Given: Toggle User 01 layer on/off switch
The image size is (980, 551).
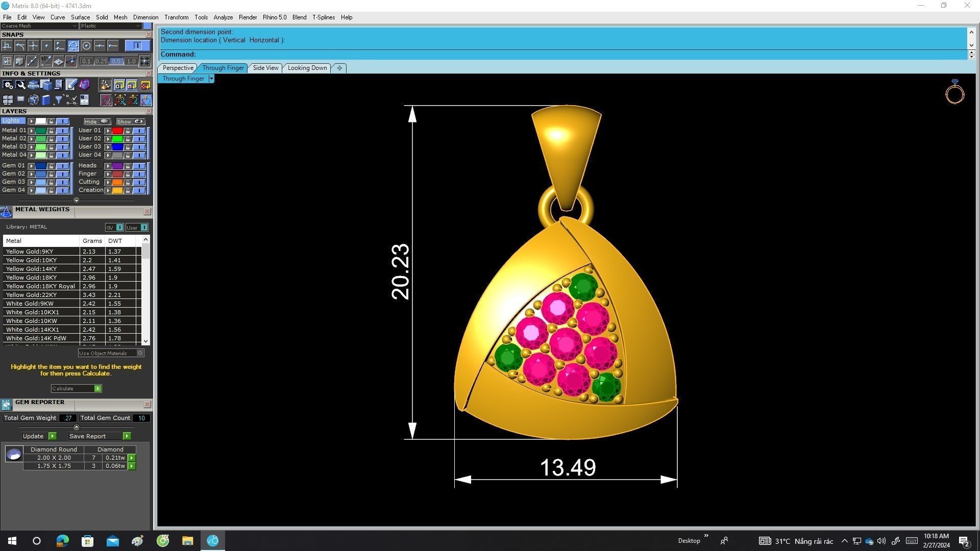Looking at the screenshot, I should coord(139,131).
